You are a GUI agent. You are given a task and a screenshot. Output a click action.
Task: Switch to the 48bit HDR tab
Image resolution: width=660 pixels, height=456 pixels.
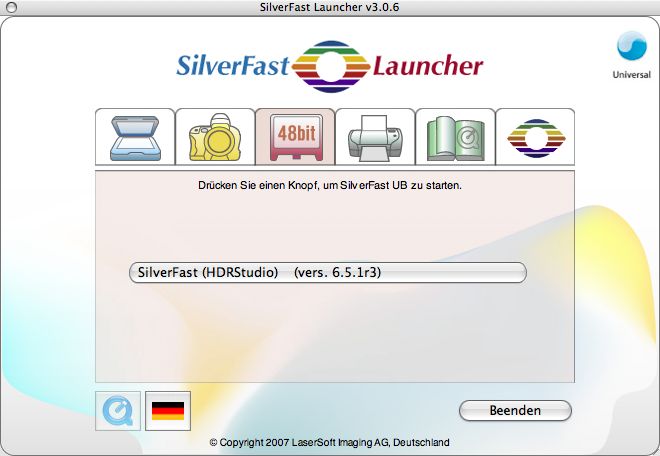(x=295, y=137)
